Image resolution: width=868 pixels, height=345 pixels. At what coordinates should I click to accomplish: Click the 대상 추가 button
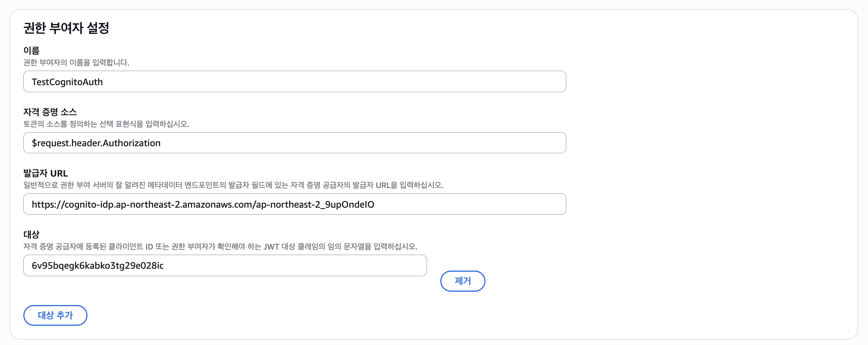(x=55, y=315)
